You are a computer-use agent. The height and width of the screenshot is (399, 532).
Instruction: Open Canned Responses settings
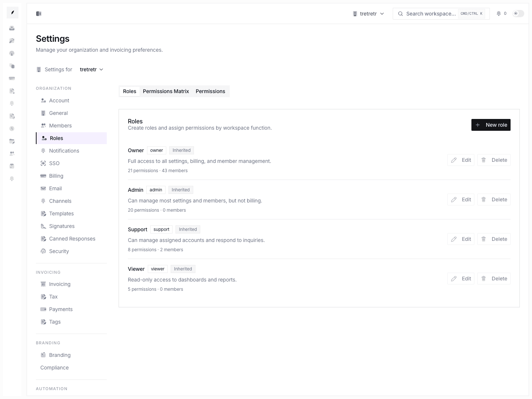tap(71, 239)
